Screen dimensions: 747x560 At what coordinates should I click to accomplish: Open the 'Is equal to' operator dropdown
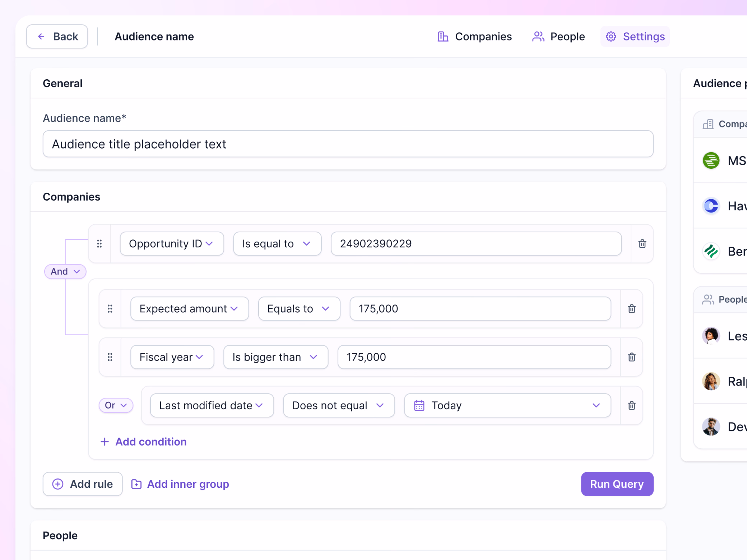[x=277, y=244]
